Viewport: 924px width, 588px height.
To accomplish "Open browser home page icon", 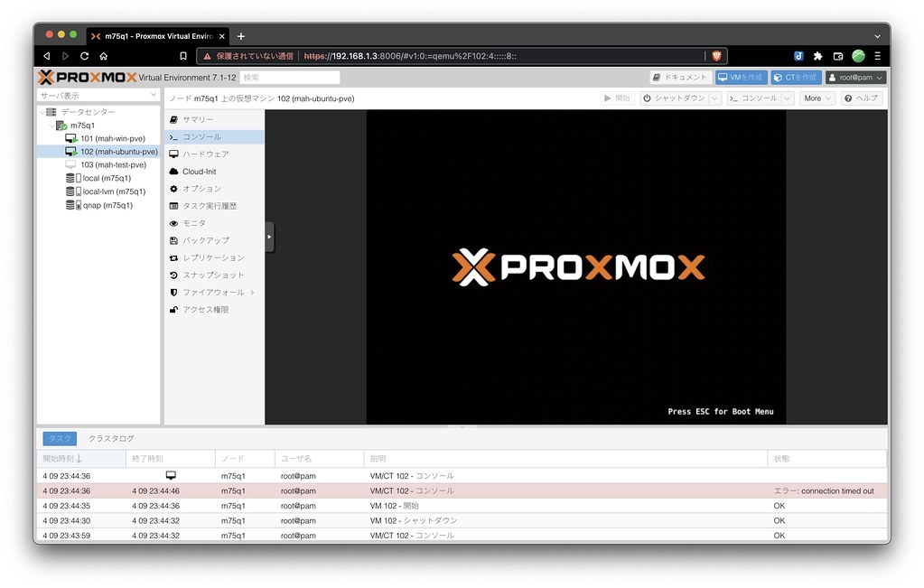I will (x=104, y=56).
